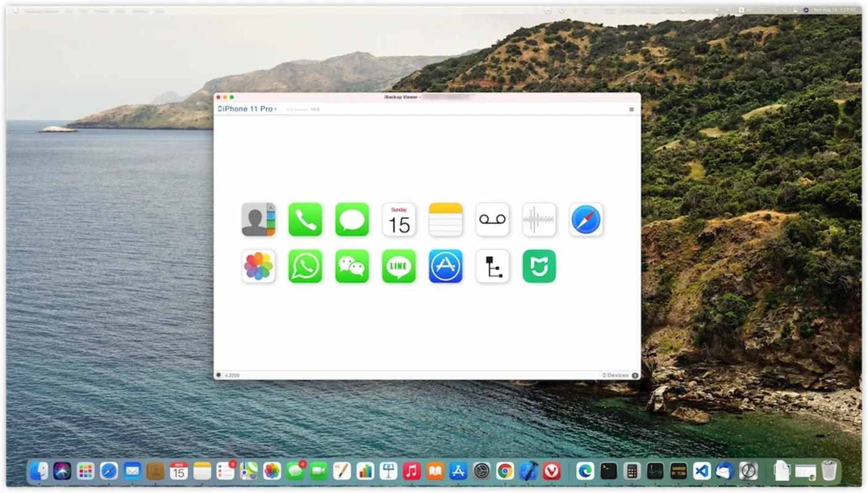Open the Mi Home green icon

coord(539,266)
